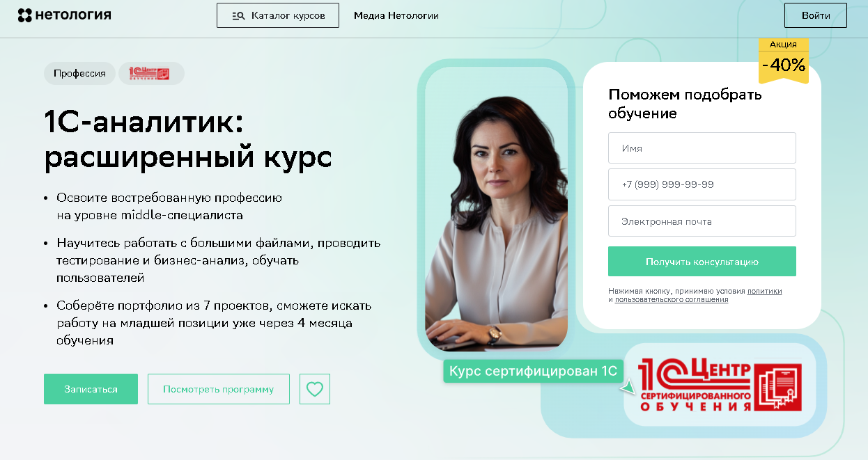Click the Нетология logo icon

[x=25, y=15]
